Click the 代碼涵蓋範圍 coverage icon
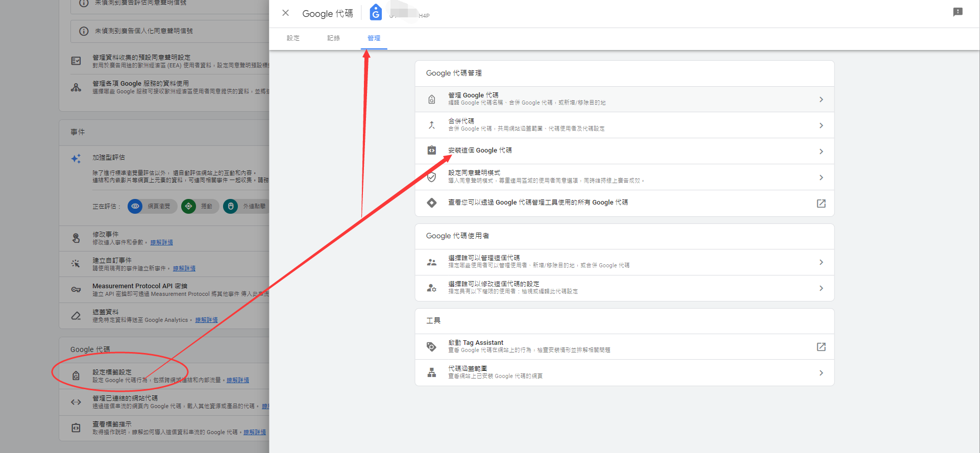 coord(432,372)
